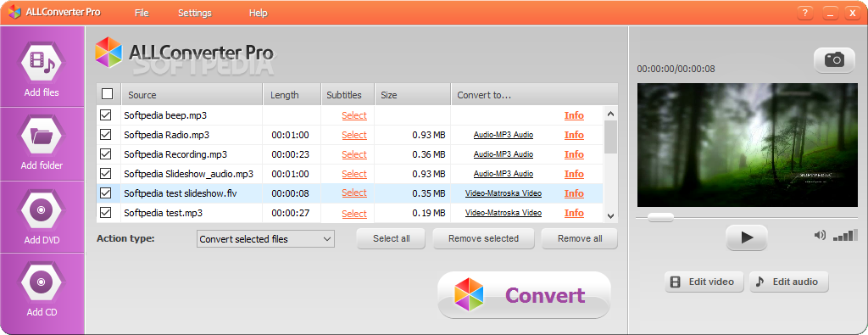Click the 00:00:00/00:00:08 time display
The width and height of the screenshot is (868, 335).
pyautogui.click(x=676, y=70)
